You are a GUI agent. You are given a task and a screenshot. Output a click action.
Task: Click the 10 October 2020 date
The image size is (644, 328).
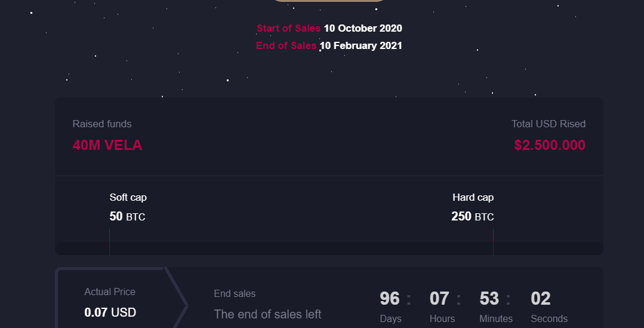[363, 28]
